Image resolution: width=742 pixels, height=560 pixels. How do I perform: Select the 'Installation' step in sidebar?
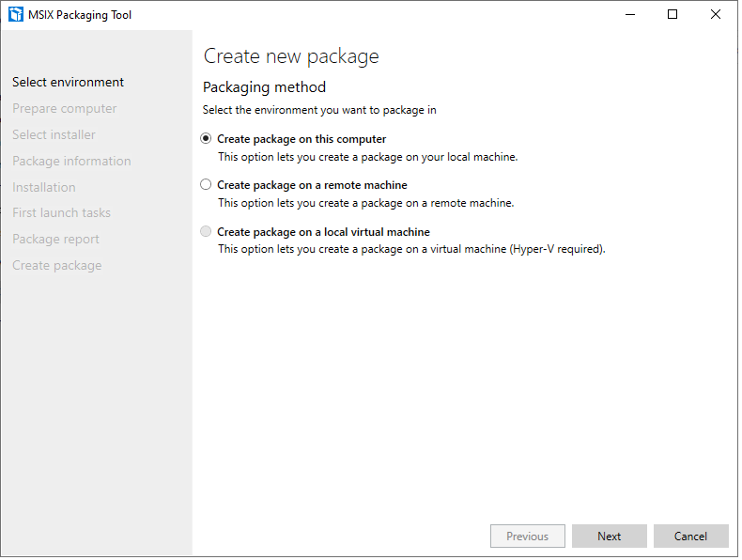point(43,187)
